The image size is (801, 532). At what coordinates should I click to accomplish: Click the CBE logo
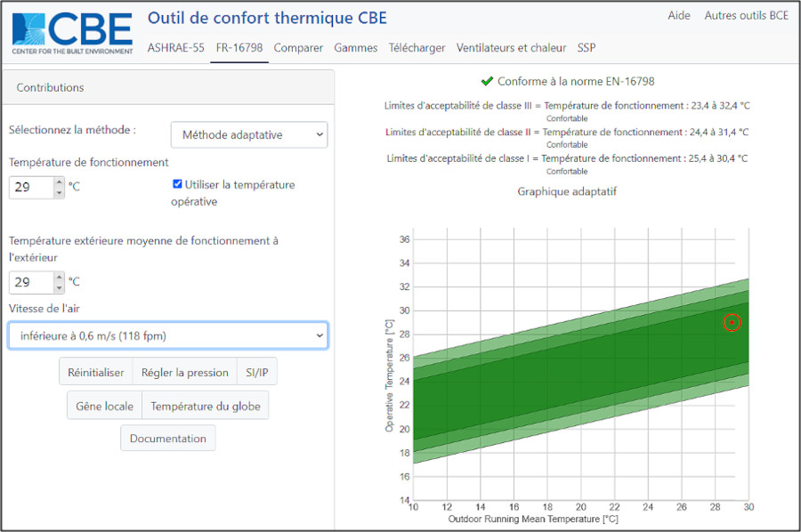click(x=72, y=34)
